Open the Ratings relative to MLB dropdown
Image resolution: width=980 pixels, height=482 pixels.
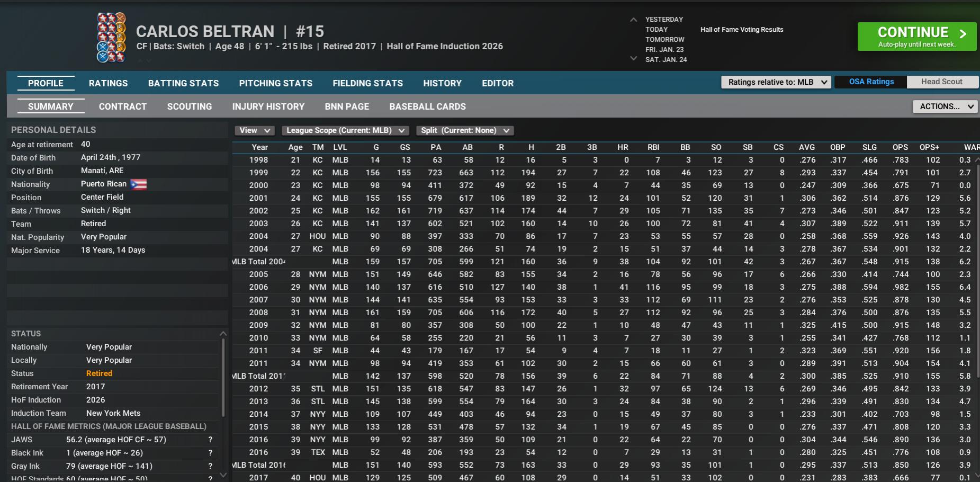pos(776,82)
